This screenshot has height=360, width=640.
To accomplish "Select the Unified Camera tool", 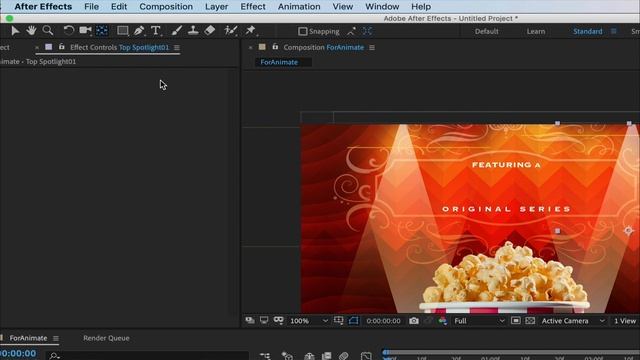I will (x=85, y=31).
